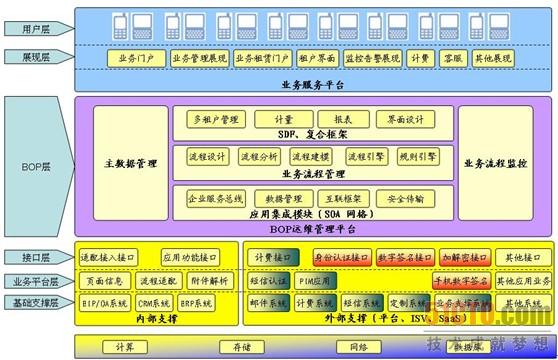Select the 业务流程监控 panel
Screen dimensions: 558x360
pyautogui.click(x=496, y=163)
